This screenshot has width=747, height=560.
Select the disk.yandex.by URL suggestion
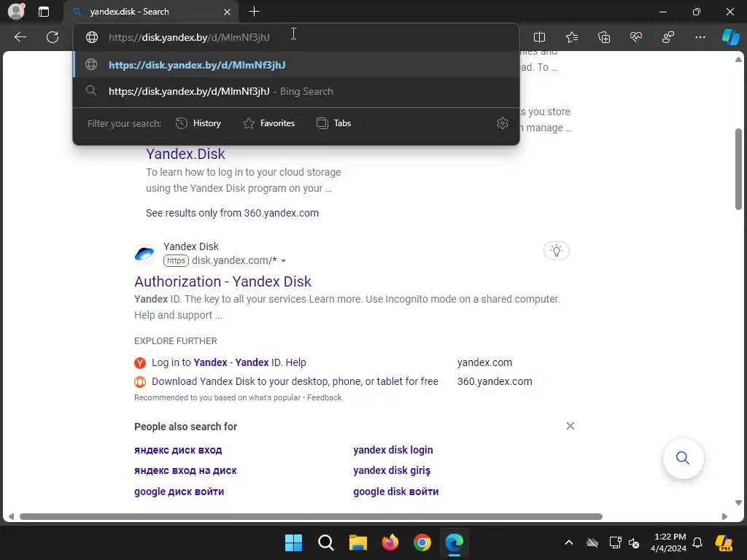tap(296, 65)
